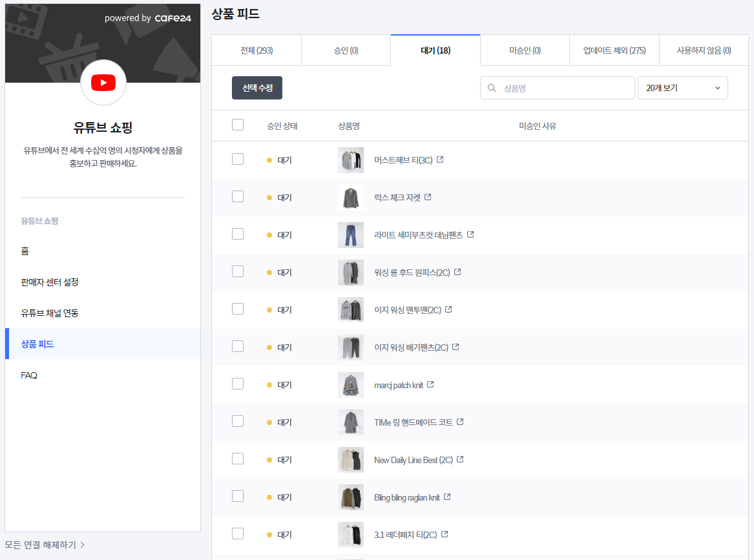754x560 pixels.
Task: Open external link icon for 라이트 세미부츠컷 데님팬츠
Action: (x=470, y=234)
